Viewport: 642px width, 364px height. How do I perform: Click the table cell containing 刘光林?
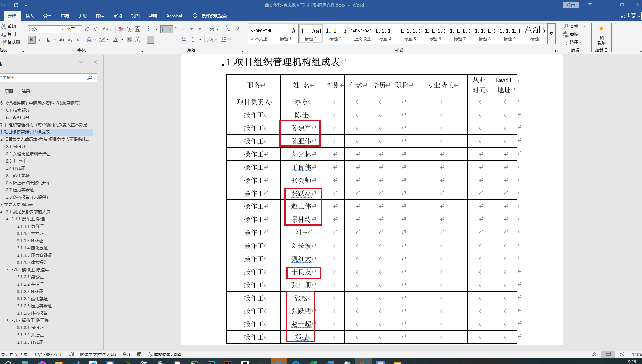point(301,154)
